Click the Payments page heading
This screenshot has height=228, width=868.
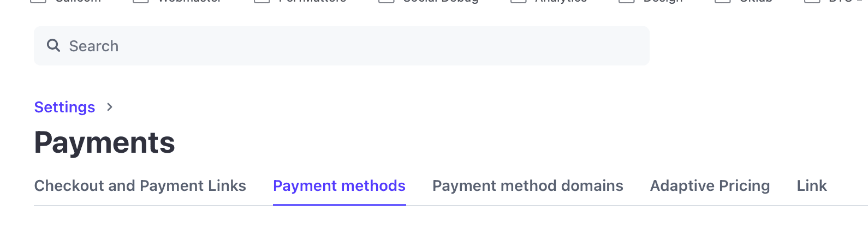104,143
